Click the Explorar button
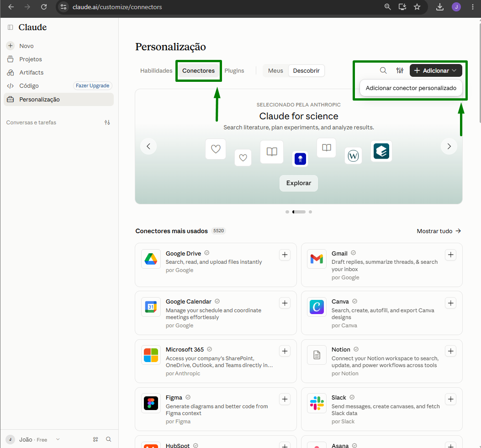 298,183
